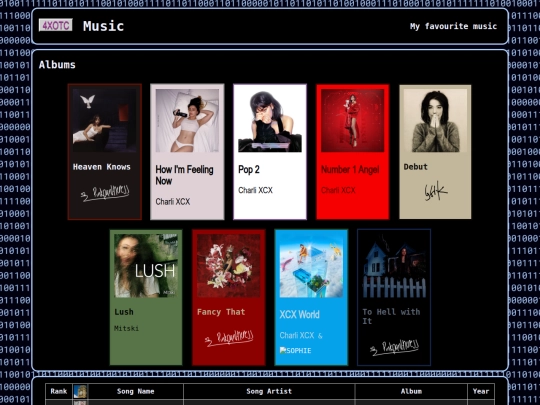The height and width of the screenshot is (405, 540).
Task: Click Charli XCX under Pop 2
Action: tap(256, 190)
